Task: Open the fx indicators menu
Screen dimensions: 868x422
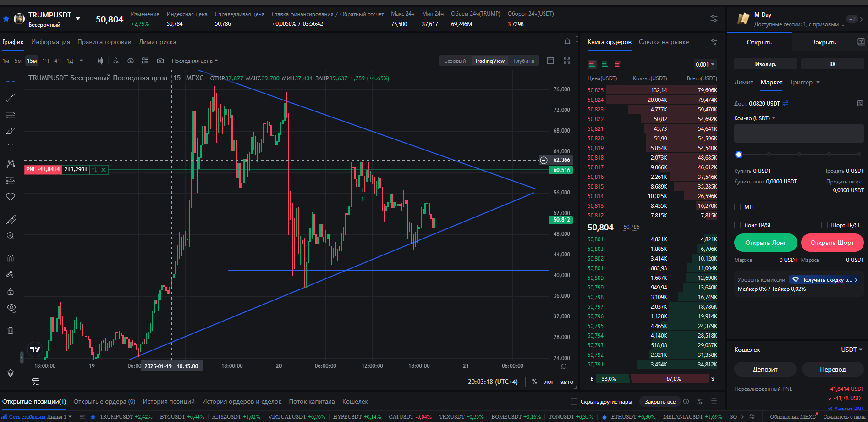Action: (x=116, y=61)
